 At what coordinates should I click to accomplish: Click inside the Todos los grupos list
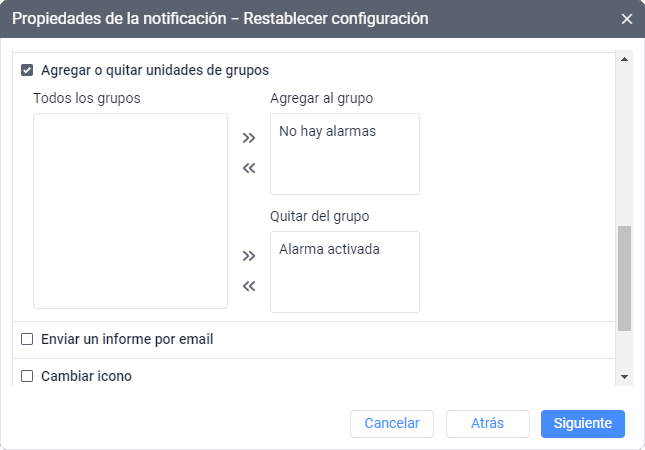point(130,210)
